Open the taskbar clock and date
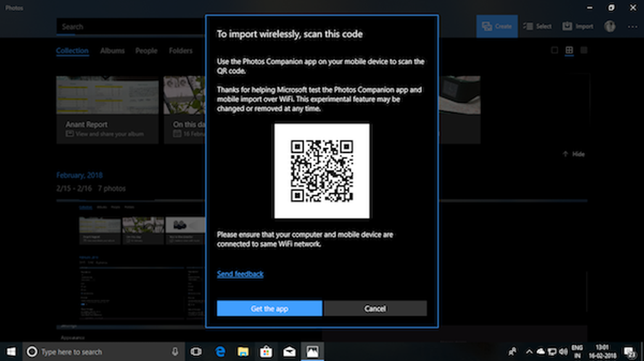This screenshot has height=361, width=644. 603,351
